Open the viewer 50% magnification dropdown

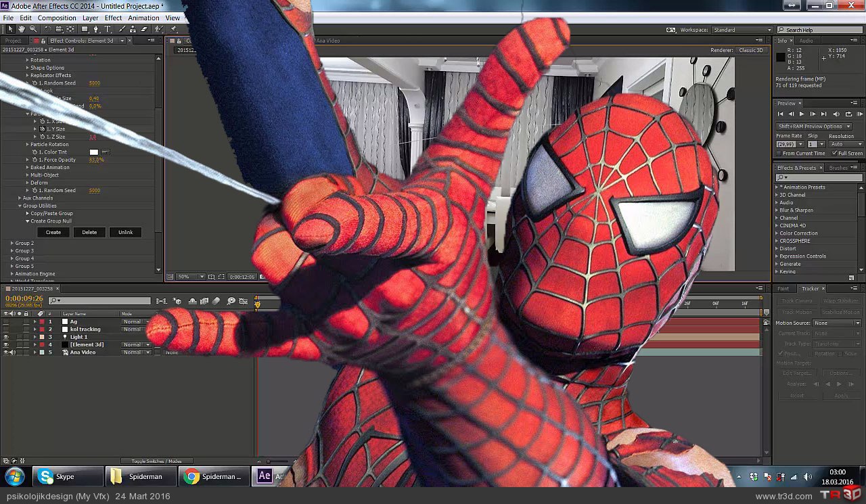click(x=191, y=277)
